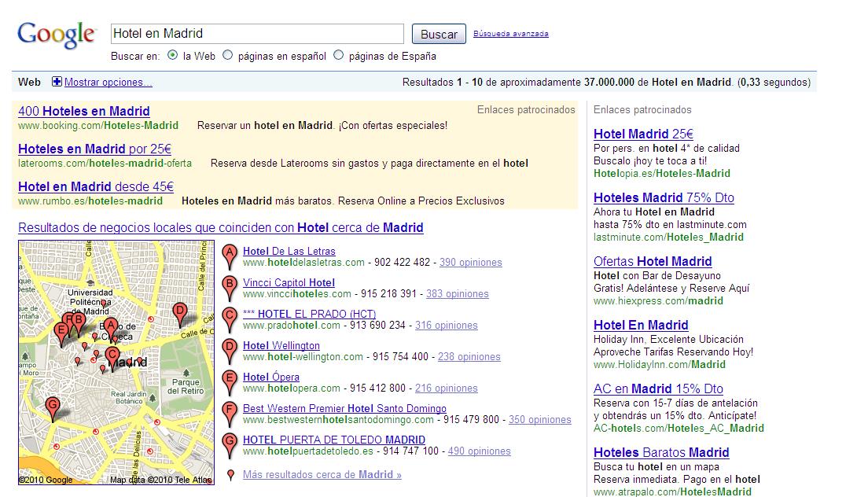Select the 'la Web' search option

173,55
